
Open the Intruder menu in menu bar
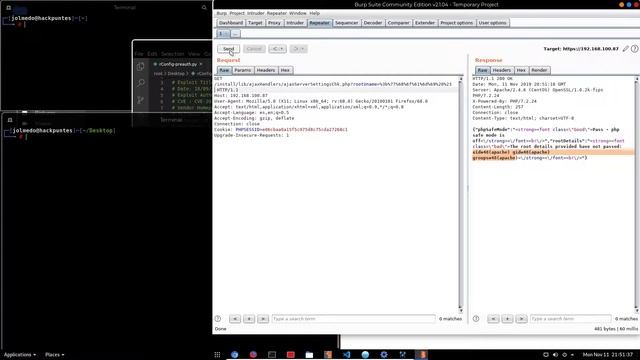tap(256, 13)
